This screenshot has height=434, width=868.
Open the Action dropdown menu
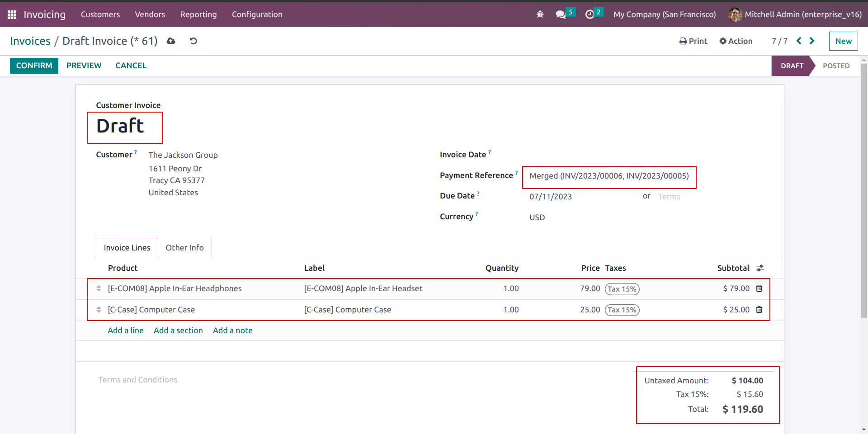click(736, 41)
